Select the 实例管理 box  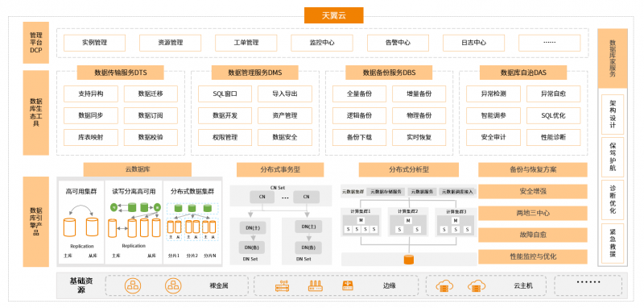pyautogui.click(x=94, y=43)
